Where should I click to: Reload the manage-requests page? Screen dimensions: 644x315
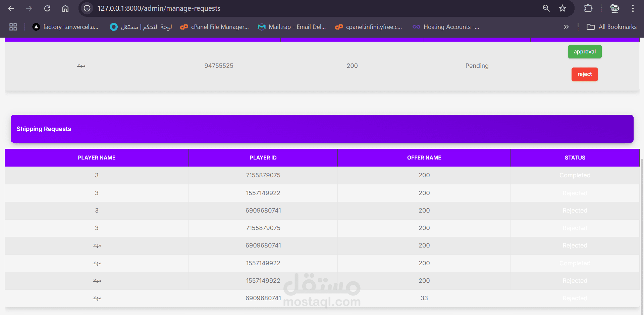point(47,8)
